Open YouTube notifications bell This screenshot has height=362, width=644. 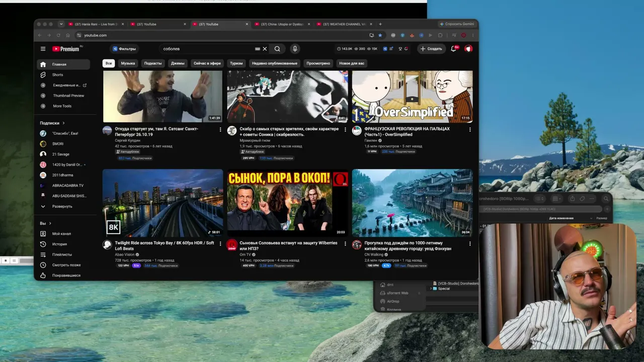pyautogui.click(x=453, y=49)
